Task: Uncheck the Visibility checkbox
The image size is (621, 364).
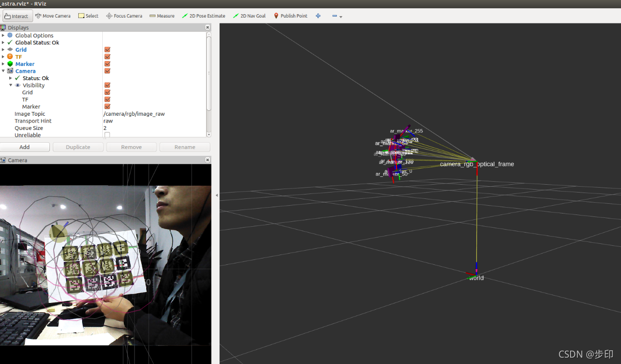Action: click(x=107, y=85)
